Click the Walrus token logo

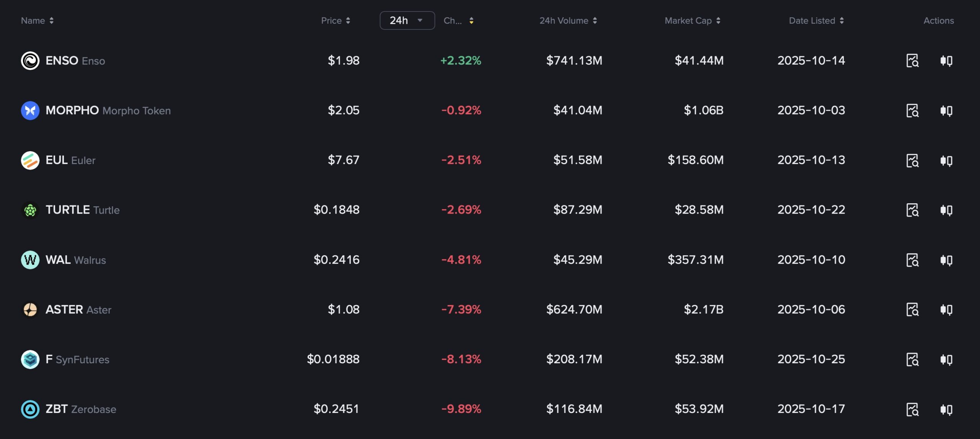coord(30,260)
